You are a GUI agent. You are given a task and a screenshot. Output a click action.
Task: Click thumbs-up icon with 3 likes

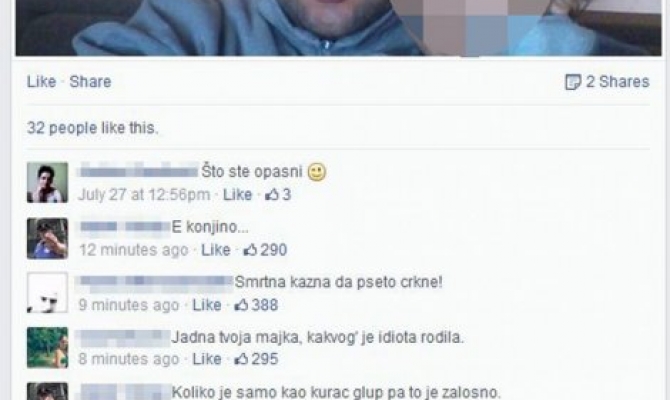click(272, 195)
